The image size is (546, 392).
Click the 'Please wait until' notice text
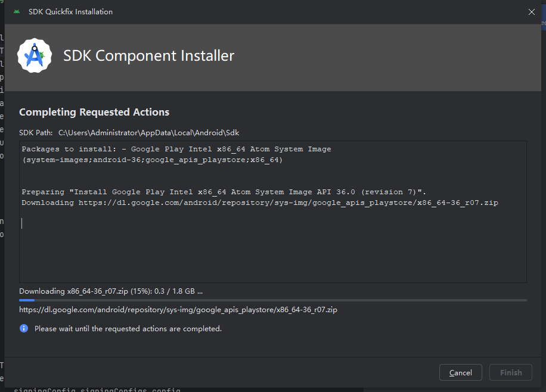tap(128, 328)
